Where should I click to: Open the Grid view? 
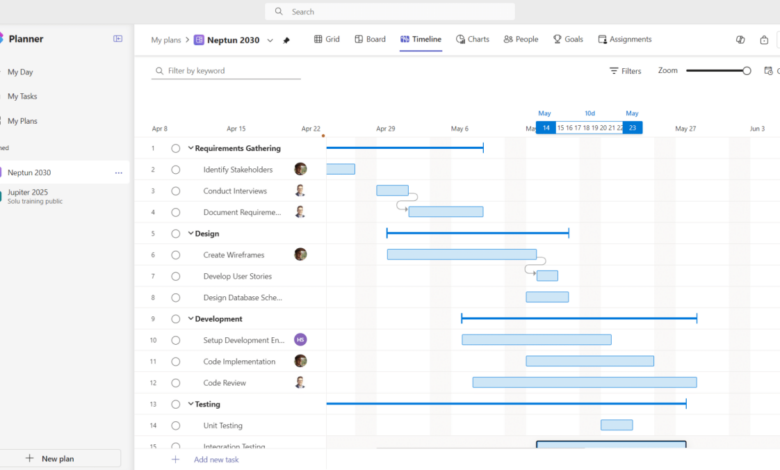[x=327, y=39]
